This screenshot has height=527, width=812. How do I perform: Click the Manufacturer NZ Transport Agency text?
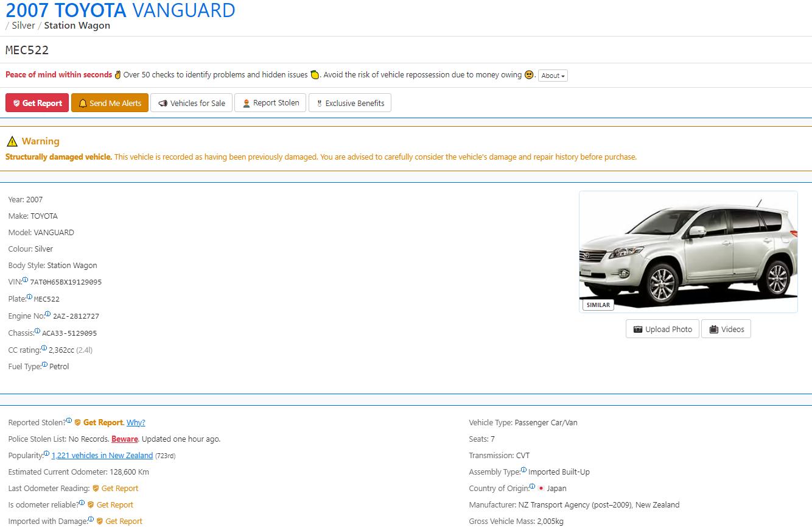click(x=574, y=505)
